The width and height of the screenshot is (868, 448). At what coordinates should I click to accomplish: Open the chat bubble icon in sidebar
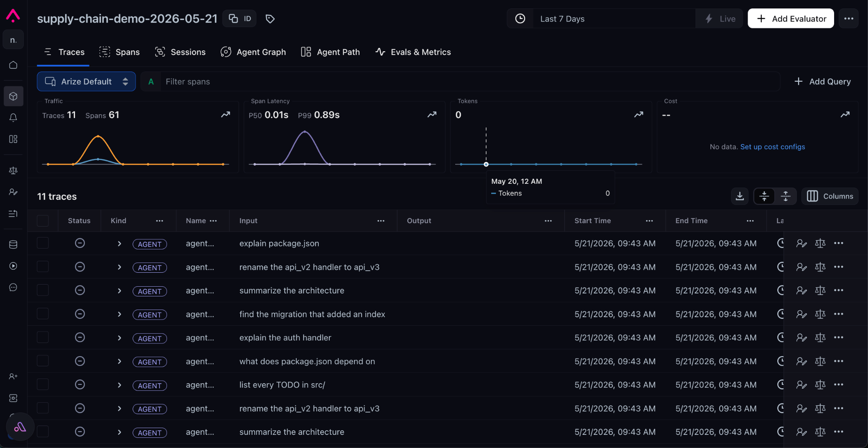pos(13,288)
